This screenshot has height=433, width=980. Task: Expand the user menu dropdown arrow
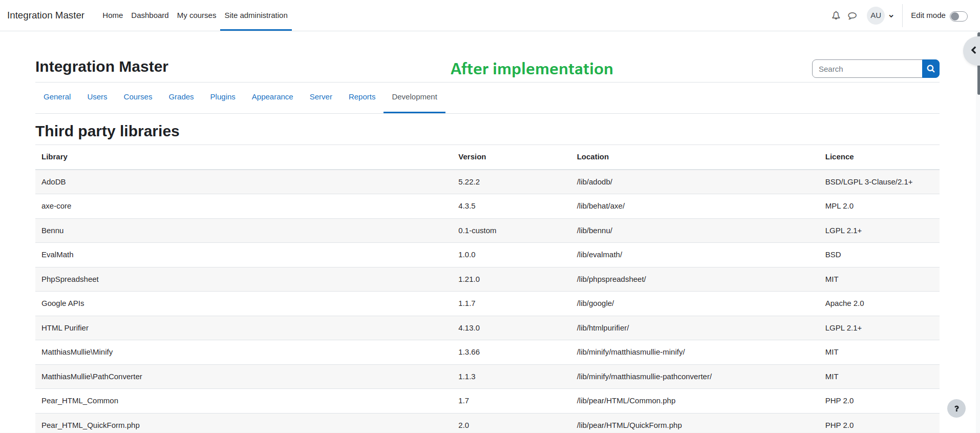click(891, 16)
